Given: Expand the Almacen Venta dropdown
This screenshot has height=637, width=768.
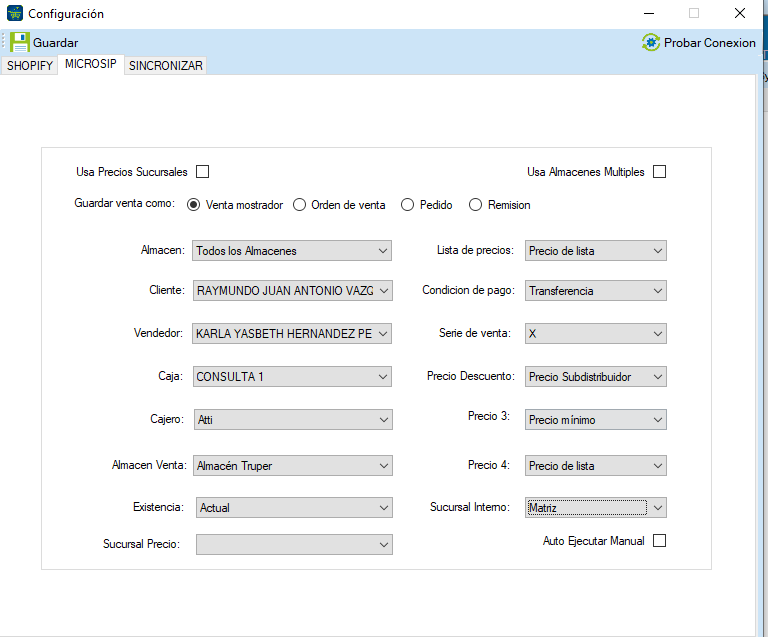Looking at the screenshot, I should tap(293, 466).
